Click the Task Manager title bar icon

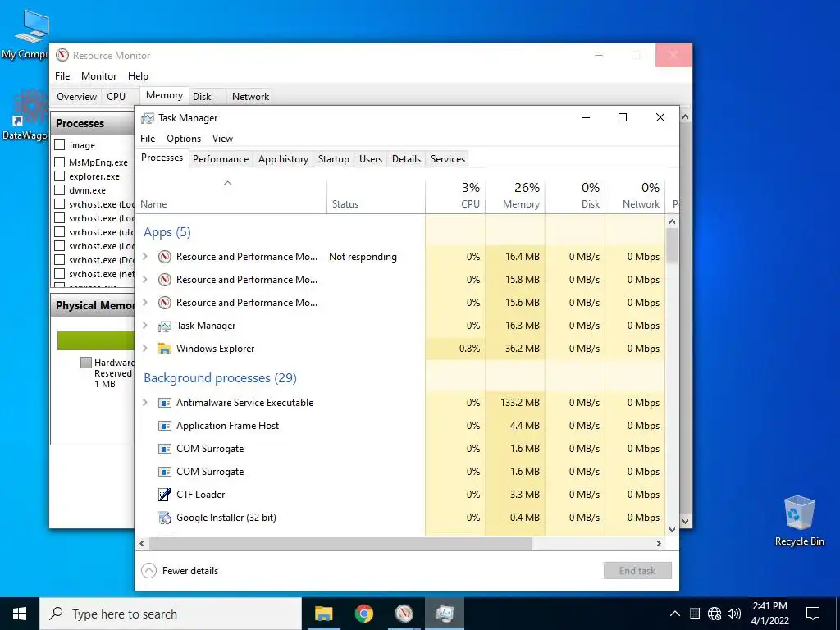tap(148, 118)
